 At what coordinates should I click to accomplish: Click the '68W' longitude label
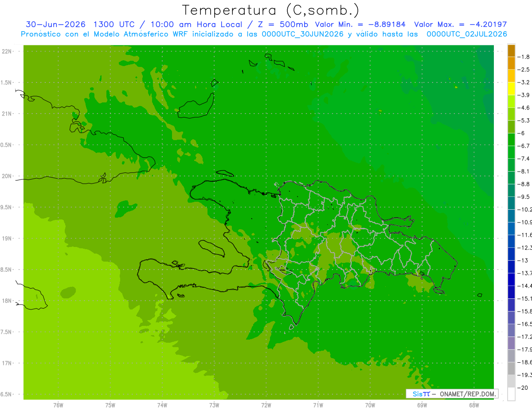474,405
